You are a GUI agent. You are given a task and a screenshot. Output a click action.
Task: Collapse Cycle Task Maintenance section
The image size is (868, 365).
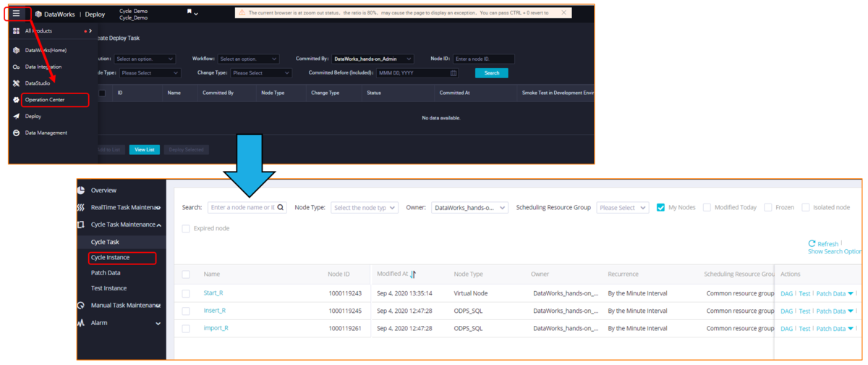(158, 225)
